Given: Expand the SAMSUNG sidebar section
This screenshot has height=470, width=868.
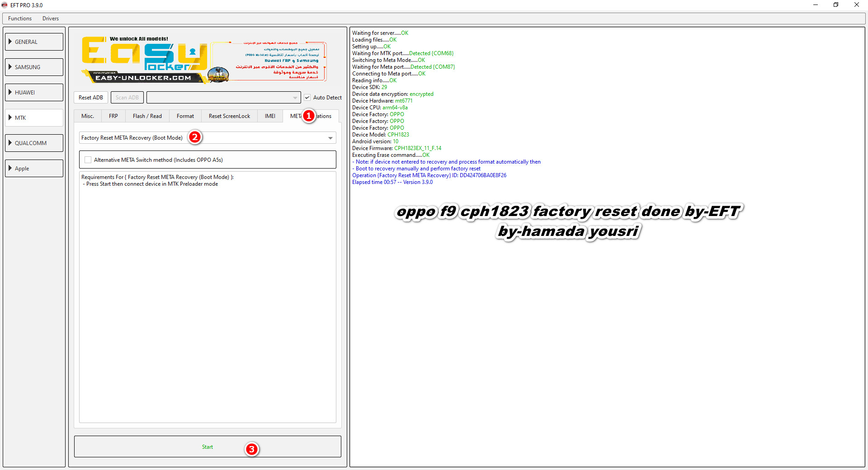Looking at the screenshot, I should click(x=34, y=67).
